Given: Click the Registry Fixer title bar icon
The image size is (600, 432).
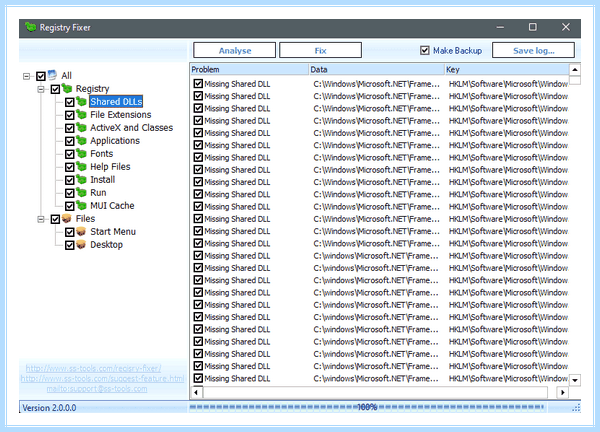Looking at the screenshot, I should 30,27.
